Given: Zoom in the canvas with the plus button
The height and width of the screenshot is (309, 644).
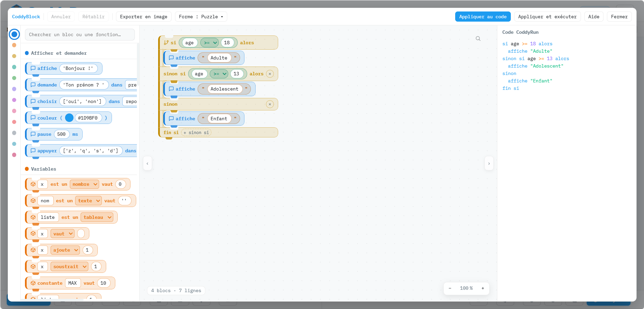Looking at the screenshot, I should click(x=483, y=288).
